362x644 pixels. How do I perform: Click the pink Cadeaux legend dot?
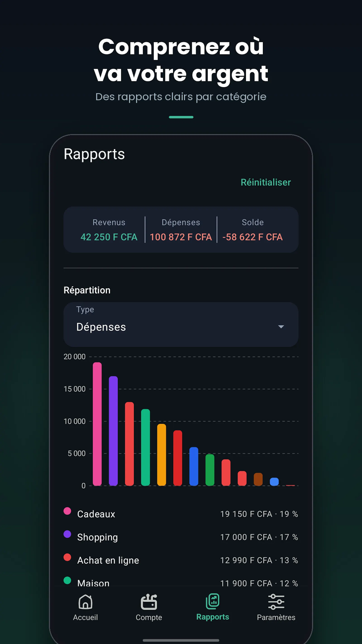click(x=67, y=511)
